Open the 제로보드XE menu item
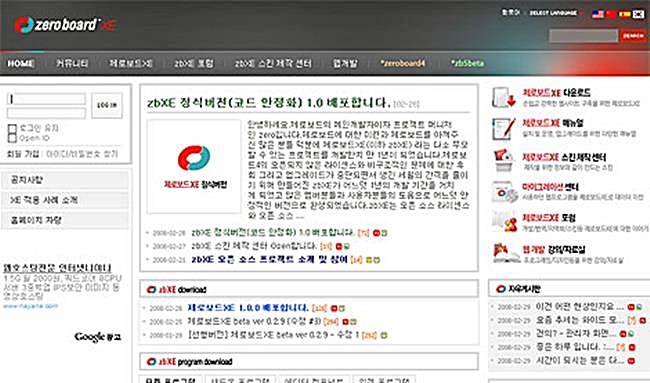This screenshot has width=650, height=383. click(131, 63)
